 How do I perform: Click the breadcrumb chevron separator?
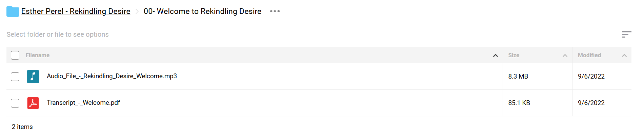[x=137, y=12]
